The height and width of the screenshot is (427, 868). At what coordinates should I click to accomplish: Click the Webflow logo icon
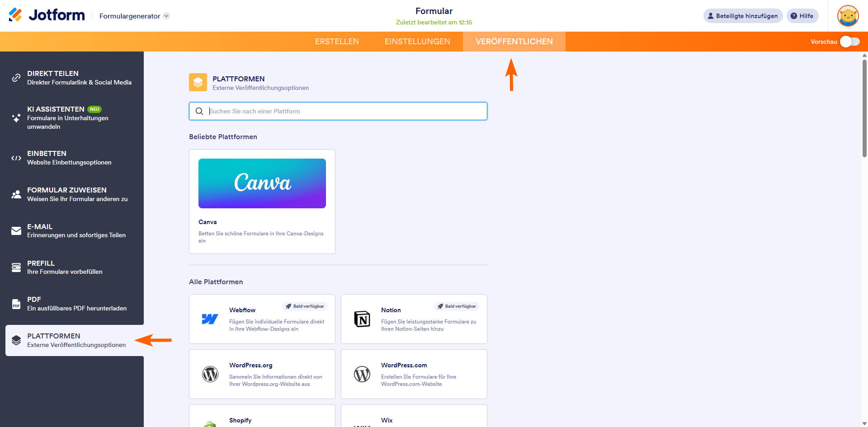click(x=210, y=319)
